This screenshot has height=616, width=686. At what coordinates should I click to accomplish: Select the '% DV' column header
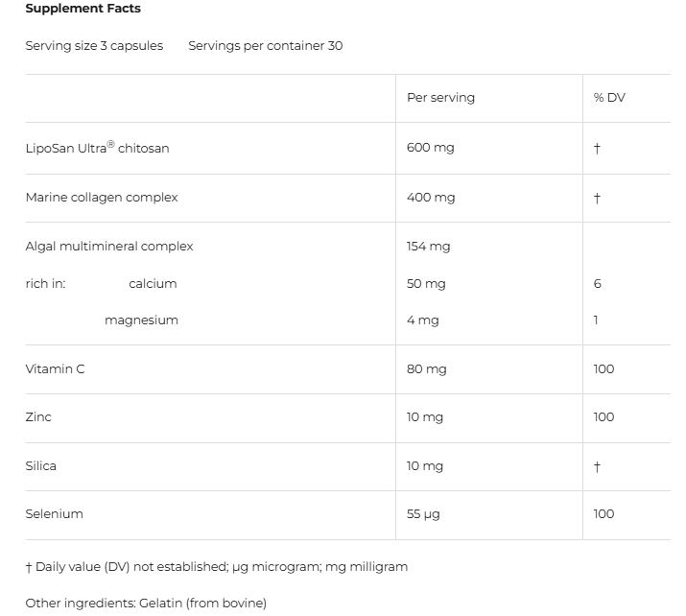[609, 98]
